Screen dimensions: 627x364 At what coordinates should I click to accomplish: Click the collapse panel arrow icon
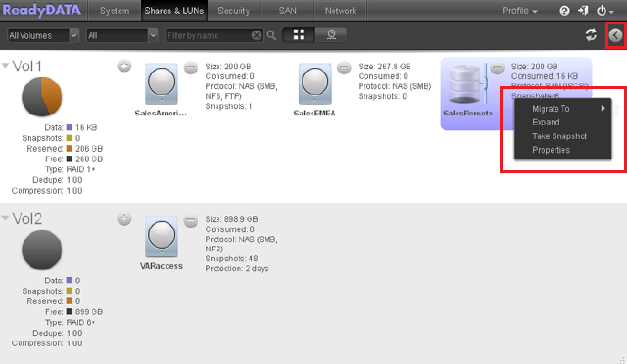pyautogui.click(x=616, y=35)
